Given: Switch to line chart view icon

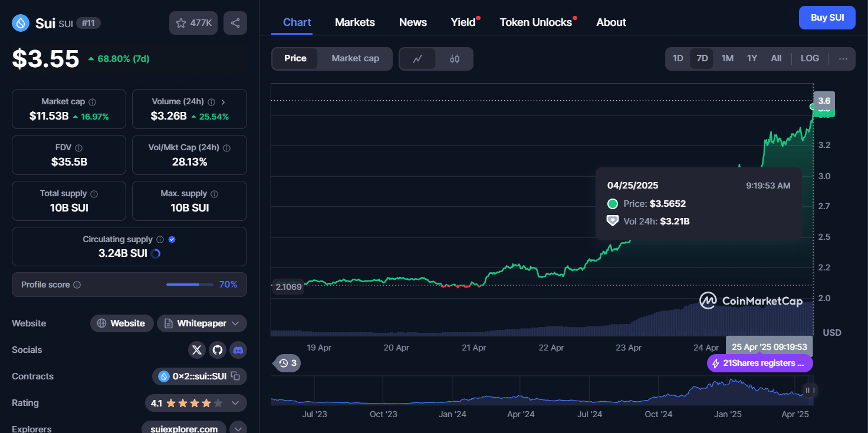Looking at the screenshot, I should point(417,59).
